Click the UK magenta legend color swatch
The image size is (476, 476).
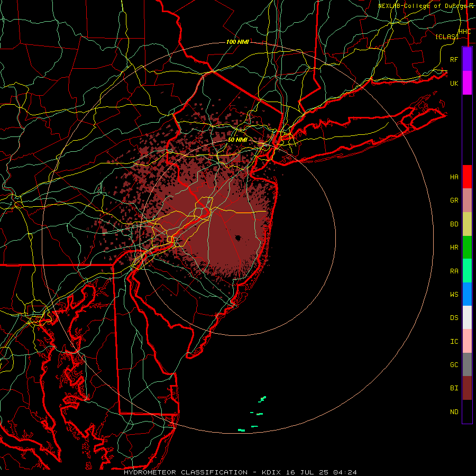click(x=467, y=83)
